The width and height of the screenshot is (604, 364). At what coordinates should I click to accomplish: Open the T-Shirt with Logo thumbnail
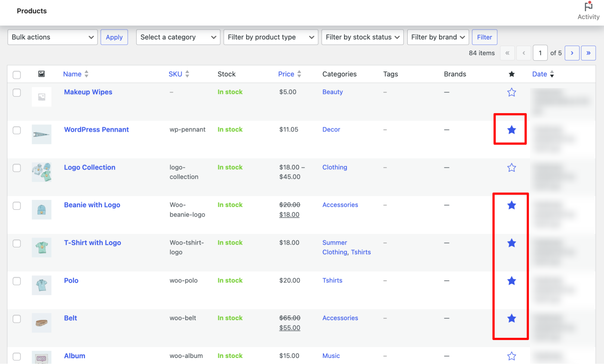pos(41,247)
